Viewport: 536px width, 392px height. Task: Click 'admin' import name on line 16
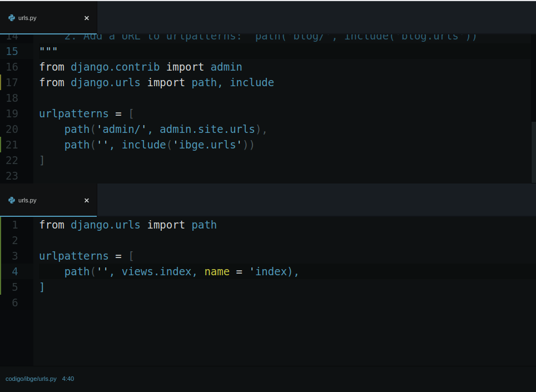[x=226, y=67]
